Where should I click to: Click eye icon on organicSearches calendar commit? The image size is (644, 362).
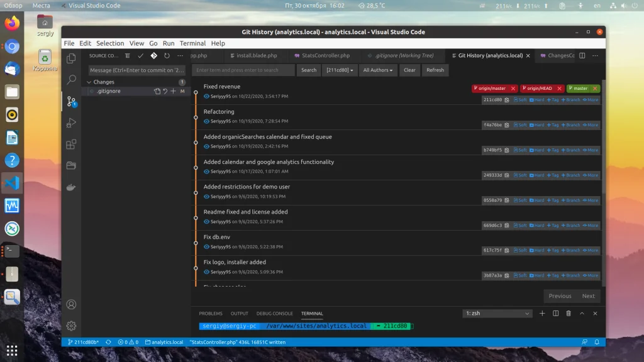[206, 146]
